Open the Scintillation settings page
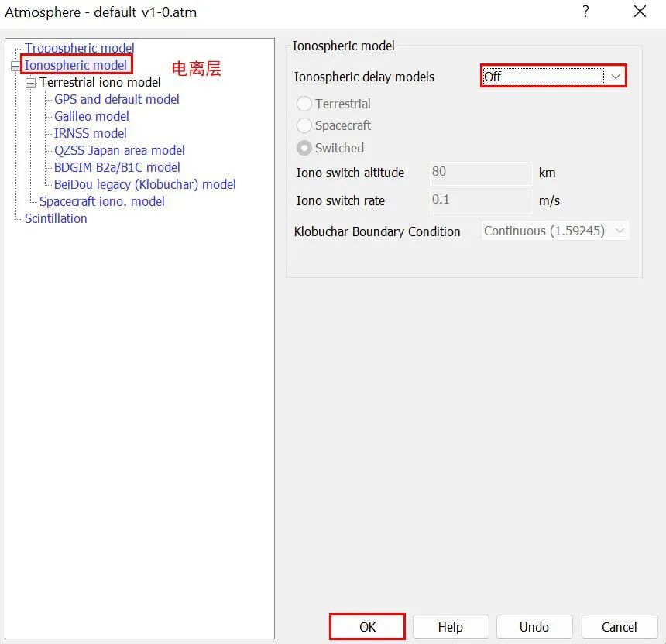 click(56, 218)
